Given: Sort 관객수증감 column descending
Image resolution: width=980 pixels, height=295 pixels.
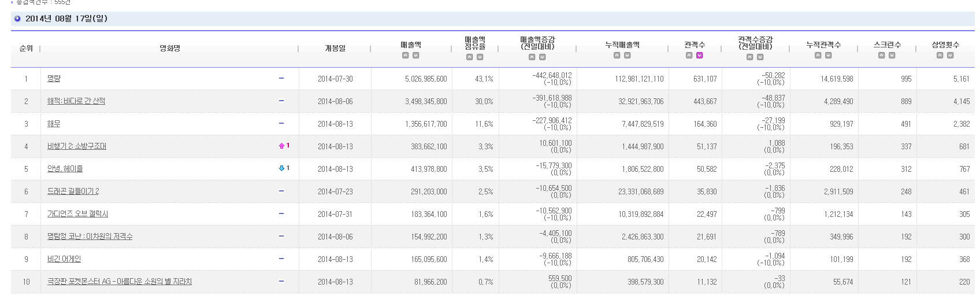Looking at the screenshot, I should tap(760, 57).
